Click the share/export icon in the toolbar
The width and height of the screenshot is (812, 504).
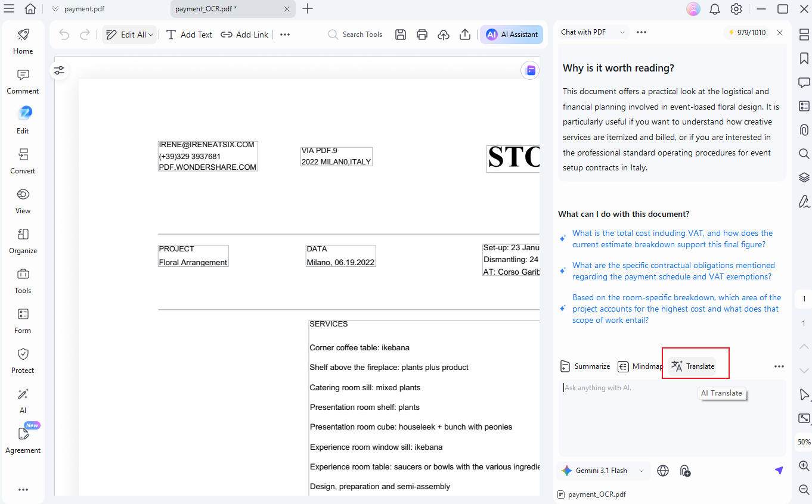tap(465, 35)
